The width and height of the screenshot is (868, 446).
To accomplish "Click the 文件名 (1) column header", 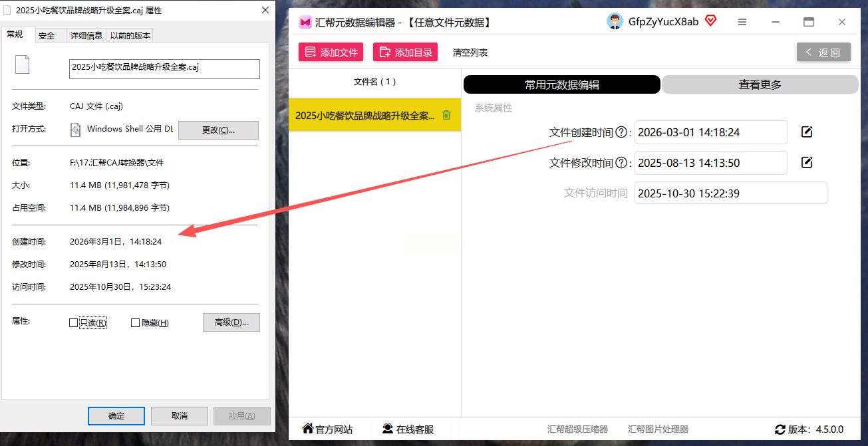I will (374, 82).
